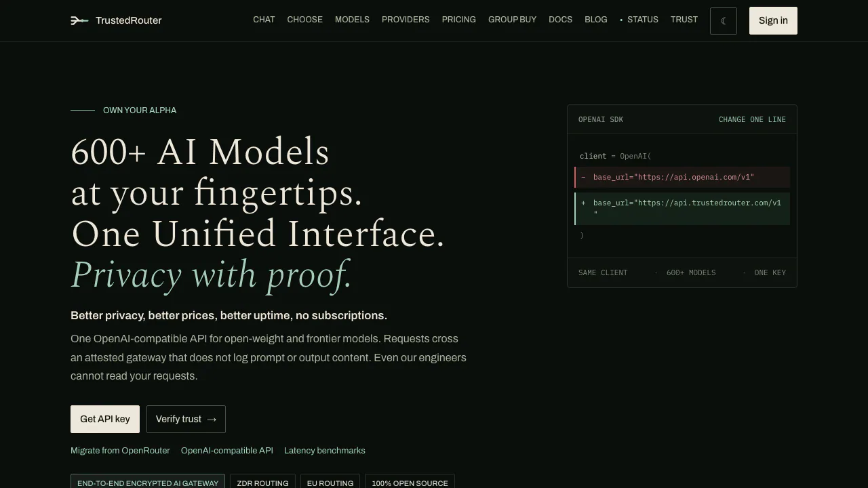Screen dimensions: 868x488
Task: Open the OpenAI-compatible API link
Action: (227, 451)
